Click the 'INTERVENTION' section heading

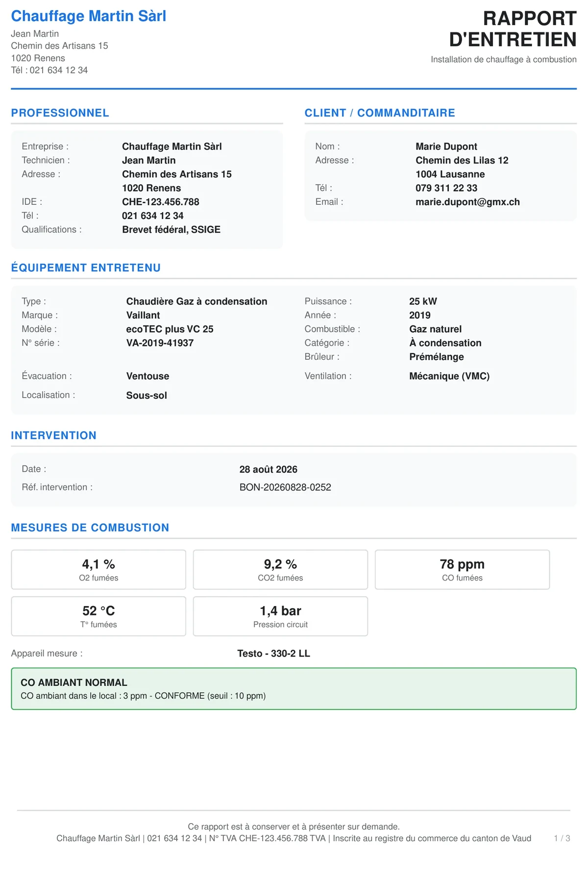[54, 436]
